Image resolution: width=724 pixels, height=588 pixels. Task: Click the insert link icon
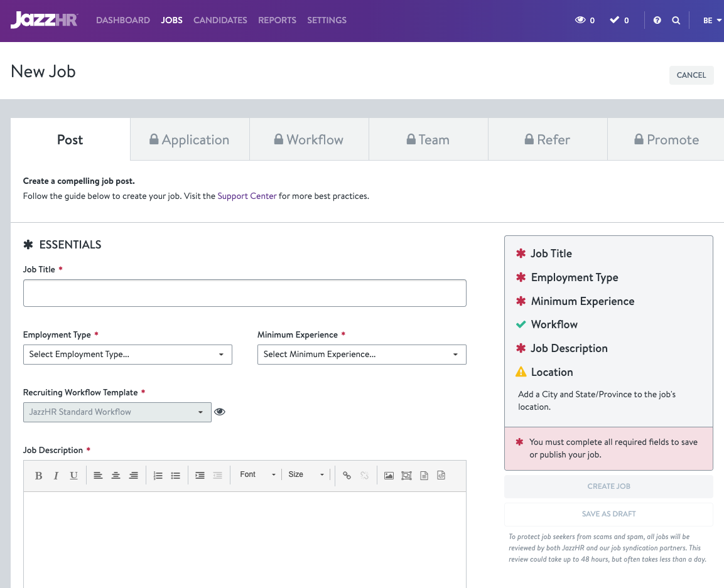coord(347,476)
